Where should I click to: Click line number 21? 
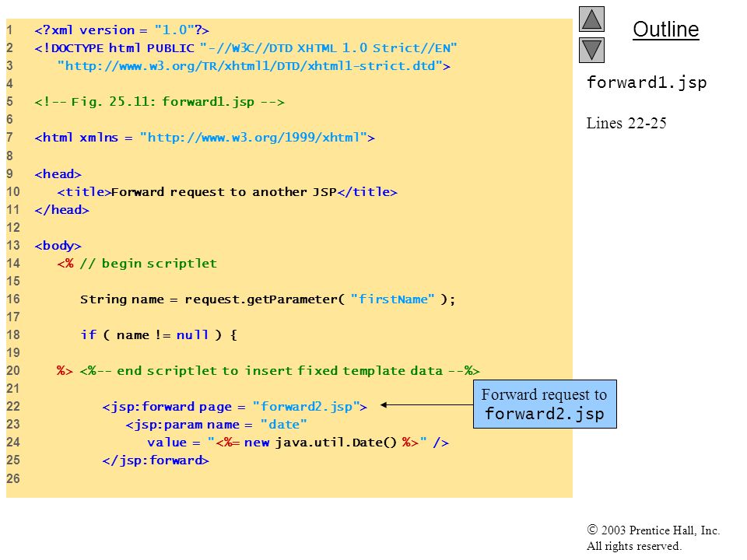(13, 389)
